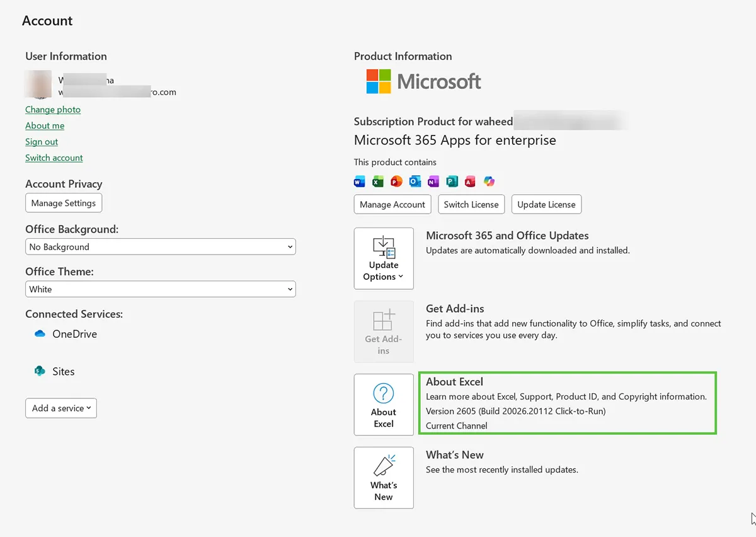Open the Update Options menu
Screen dimensions: 756x537
coord(384,258)
